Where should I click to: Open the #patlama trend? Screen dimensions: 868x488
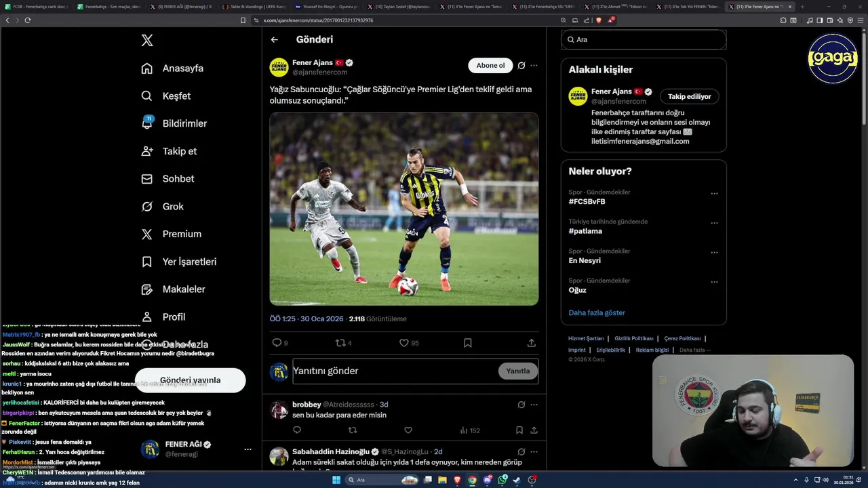(585, 231)
